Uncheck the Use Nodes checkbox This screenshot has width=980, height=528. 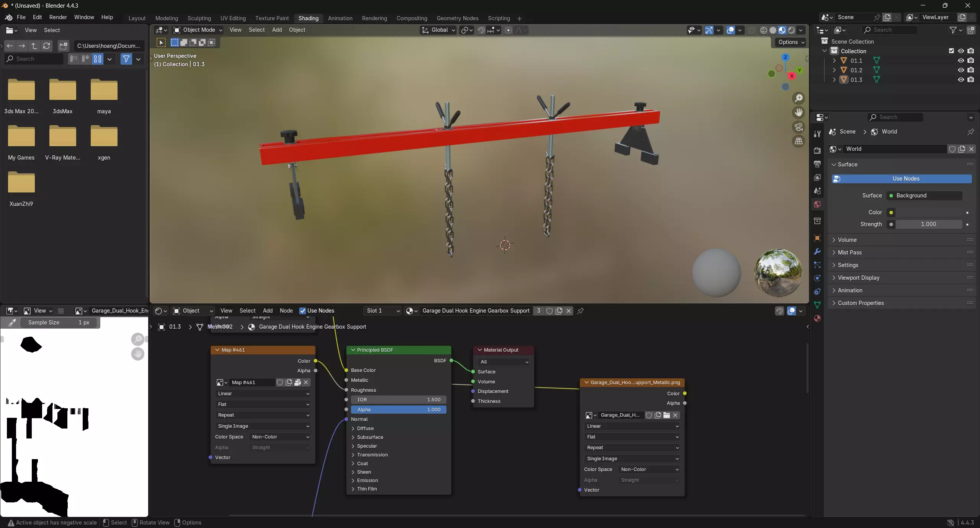302,311
